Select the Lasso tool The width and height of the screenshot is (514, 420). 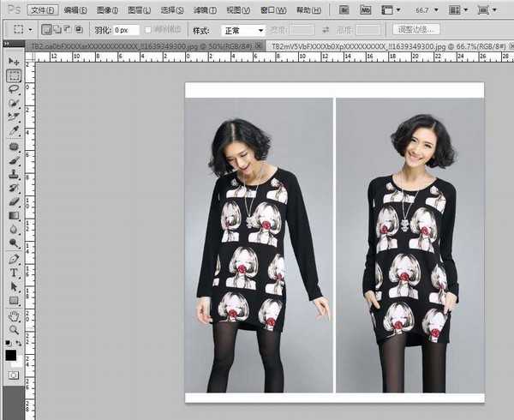(x=14, y=89)
